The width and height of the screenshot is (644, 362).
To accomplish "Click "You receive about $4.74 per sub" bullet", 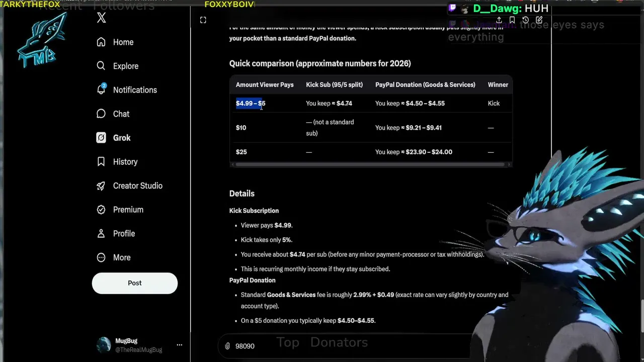I will 362,254.
